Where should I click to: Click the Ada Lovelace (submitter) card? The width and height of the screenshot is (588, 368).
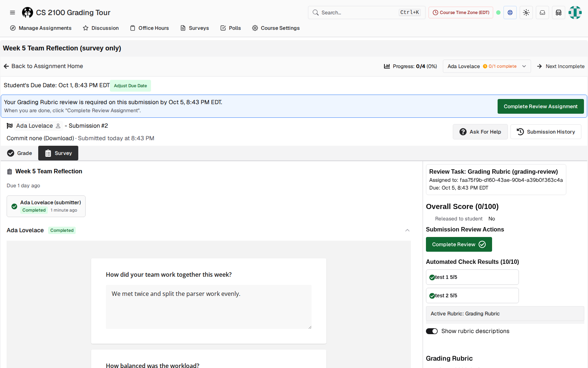pos(46,206)
